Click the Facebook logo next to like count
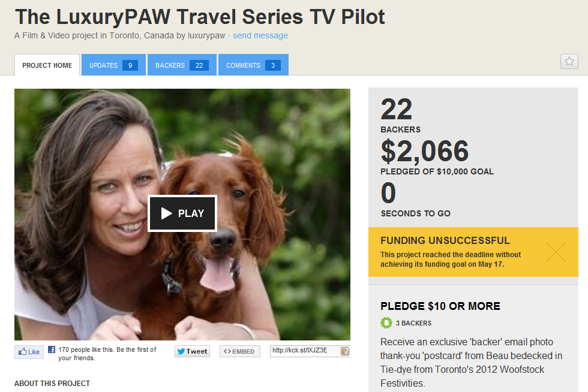The height and width of the screenshot is (392, 588). (52, 349)
